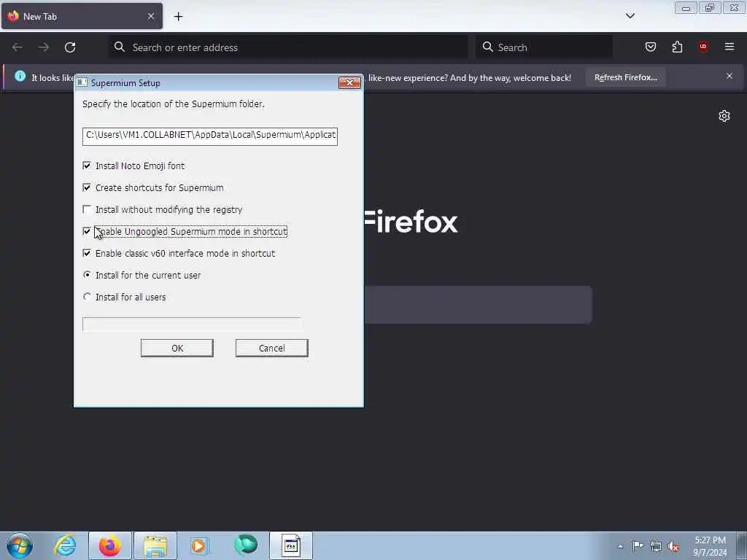Screen dimensions: 747x560
Task: Open new tab personalization gear icon
Action: (724, 116)
